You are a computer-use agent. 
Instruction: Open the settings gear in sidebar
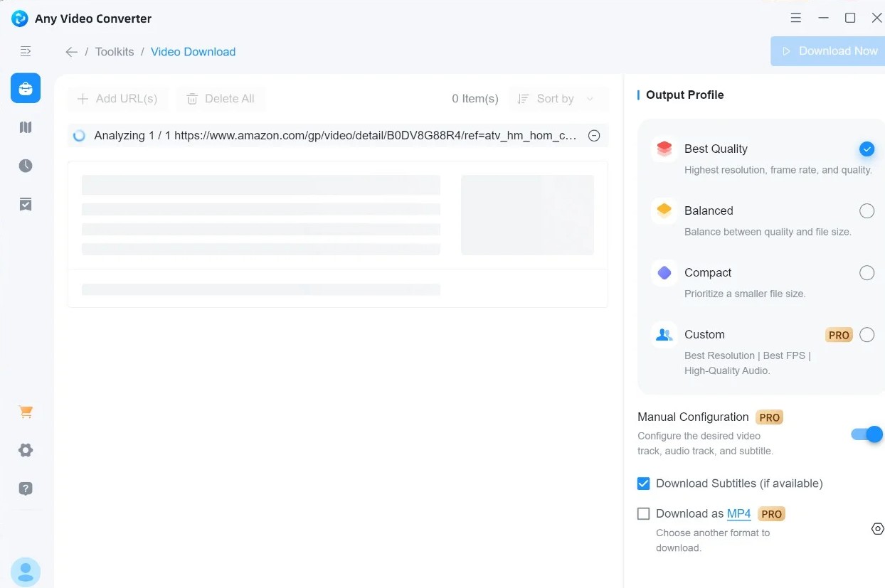[x=26, y=450]
